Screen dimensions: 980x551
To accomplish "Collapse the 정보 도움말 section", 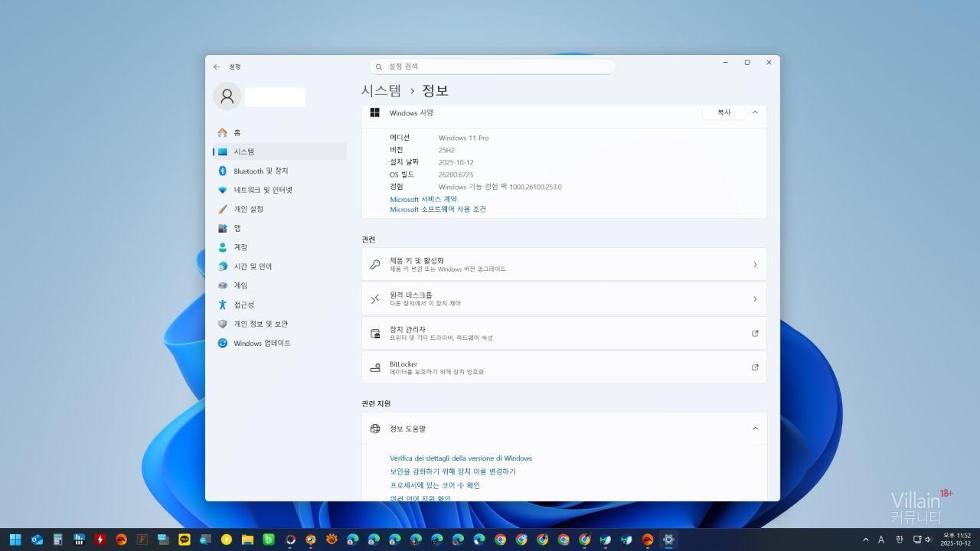I will pos(755,429).
